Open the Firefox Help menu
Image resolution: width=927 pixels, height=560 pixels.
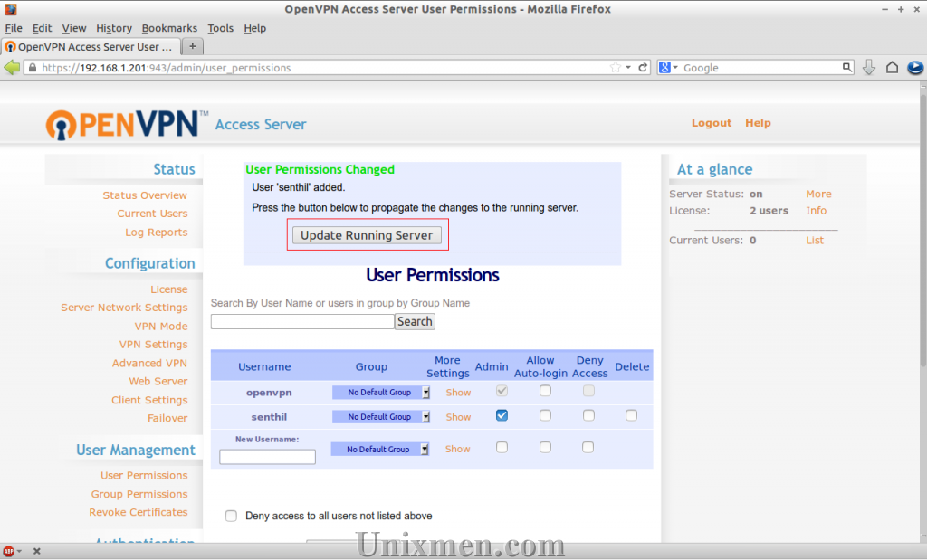[254, 28]
